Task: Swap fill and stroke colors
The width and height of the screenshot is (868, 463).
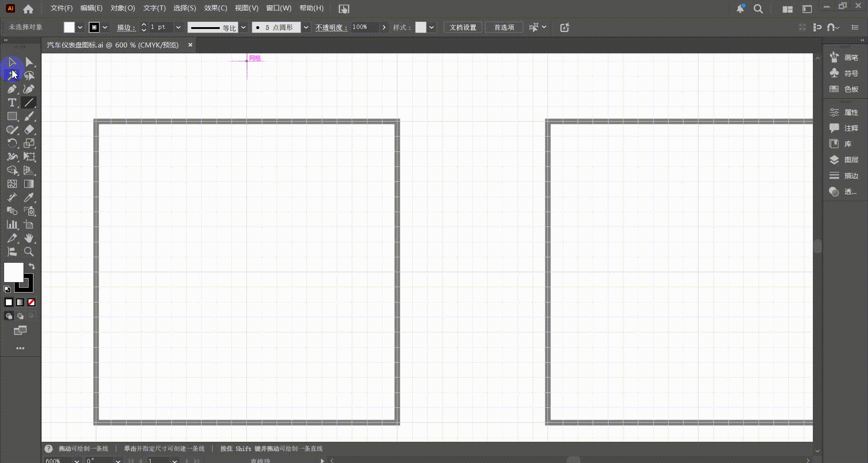Action: point(32,266)
